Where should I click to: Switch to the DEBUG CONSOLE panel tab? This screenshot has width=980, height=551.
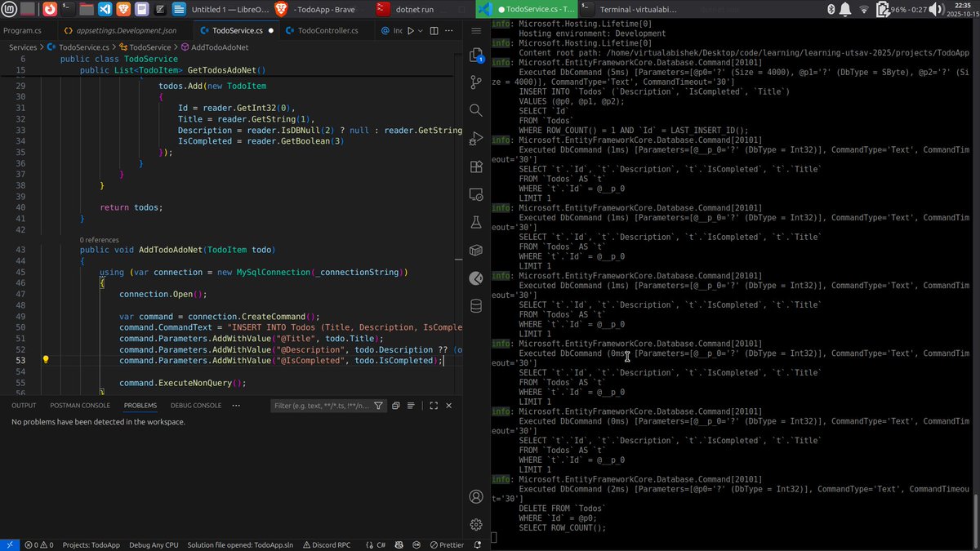click(196, 405)
